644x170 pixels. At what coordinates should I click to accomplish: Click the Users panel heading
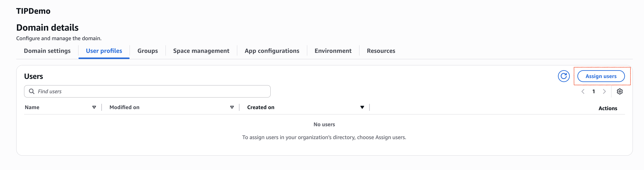coord(33,76)
